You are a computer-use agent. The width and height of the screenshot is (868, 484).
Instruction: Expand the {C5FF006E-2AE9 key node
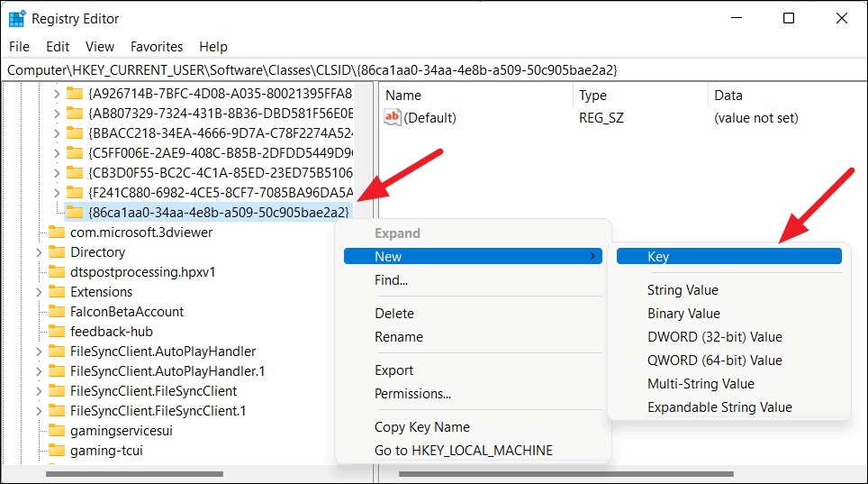click(57, 153)
